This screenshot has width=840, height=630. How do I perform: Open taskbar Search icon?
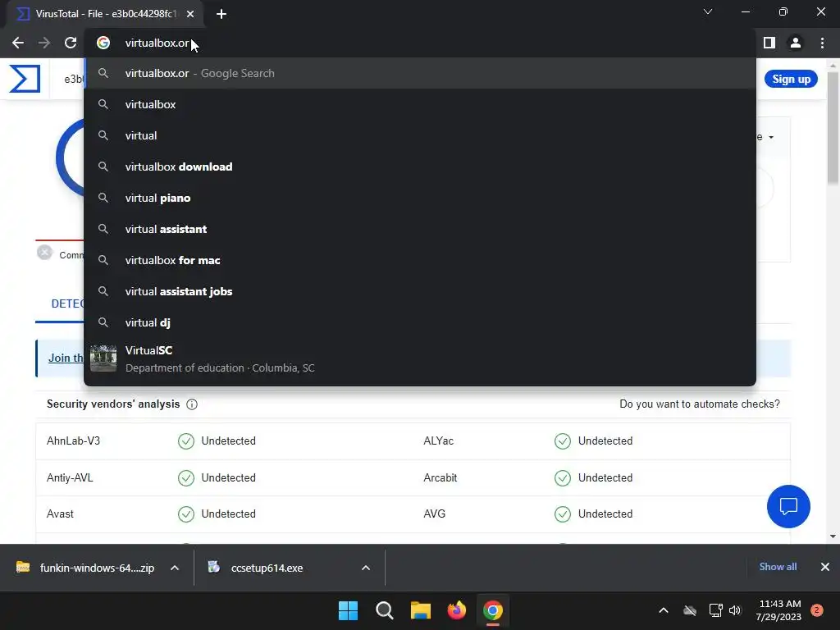385,610
